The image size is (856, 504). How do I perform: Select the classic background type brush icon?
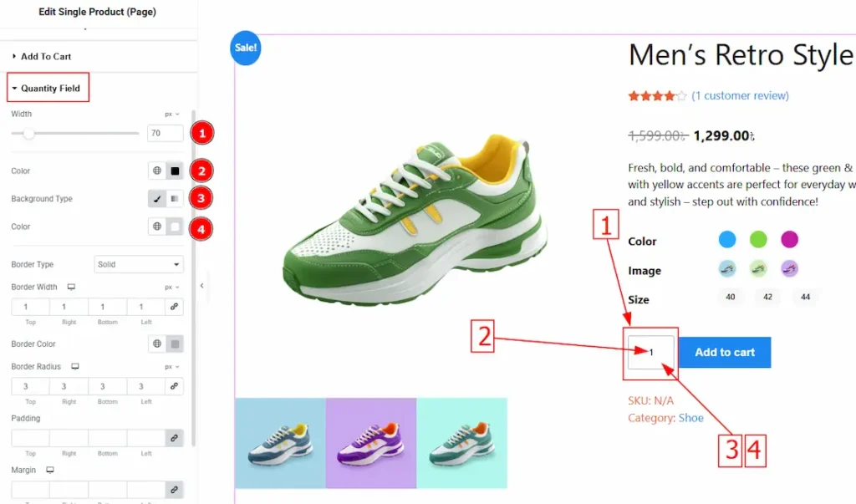pyautogui.click(x=156, y=199)
